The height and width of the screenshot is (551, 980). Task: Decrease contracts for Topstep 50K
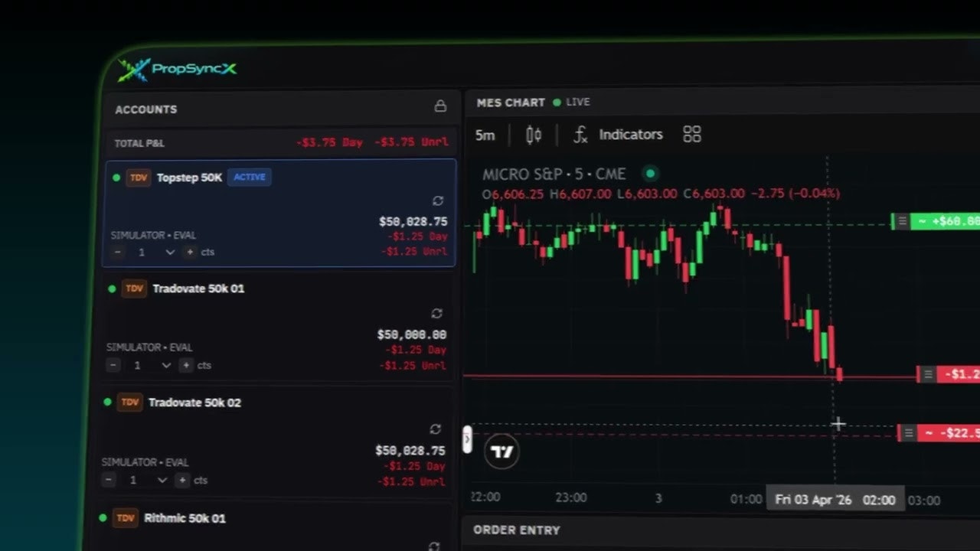coord(117,252)
